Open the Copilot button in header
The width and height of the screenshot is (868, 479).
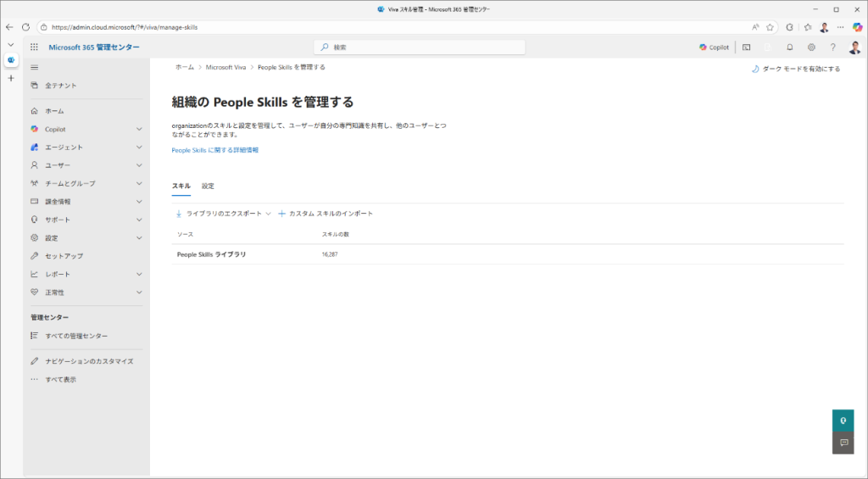[x=714, y=47]
